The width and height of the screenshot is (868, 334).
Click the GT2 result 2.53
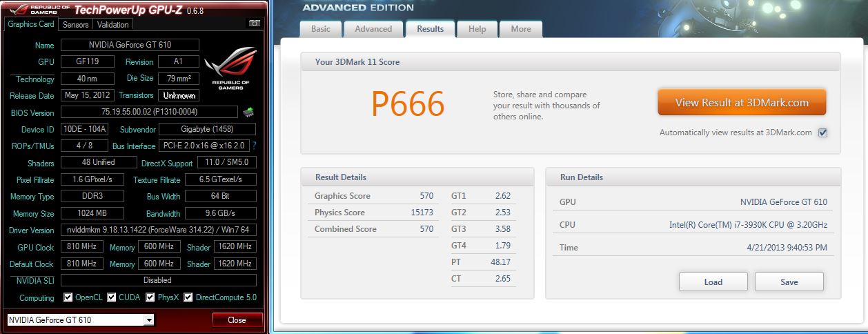tap(503, 213)
